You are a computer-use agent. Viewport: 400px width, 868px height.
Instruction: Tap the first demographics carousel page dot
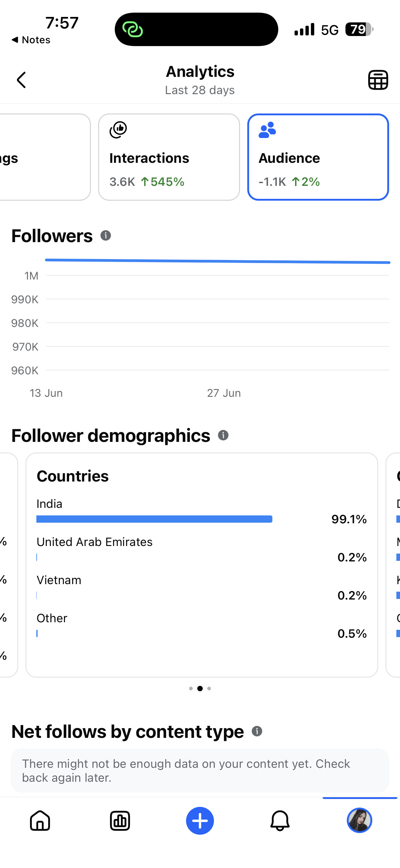(191, 689)
